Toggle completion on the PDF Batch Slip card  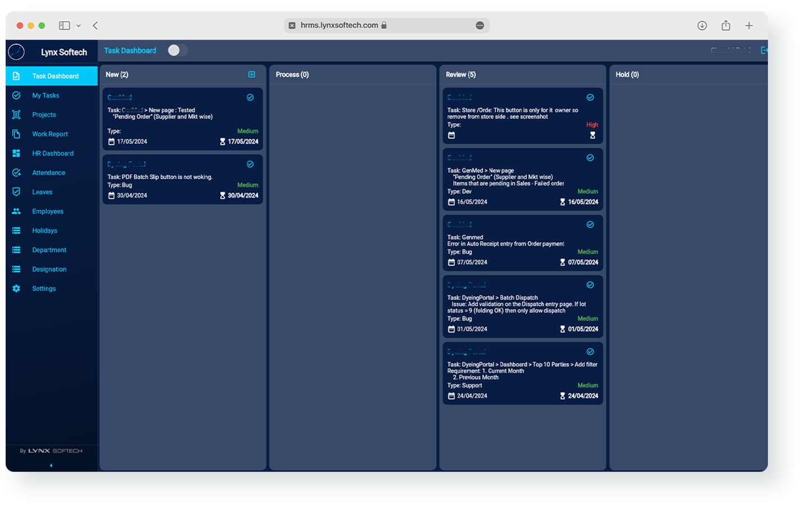click(x=250, y=163)
